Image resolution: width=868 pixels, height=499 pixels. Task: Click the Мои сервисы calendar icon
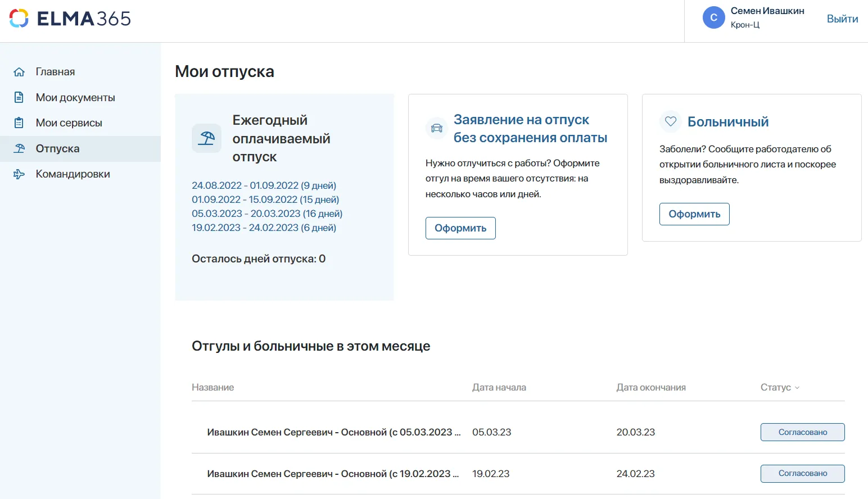point(19,122)
